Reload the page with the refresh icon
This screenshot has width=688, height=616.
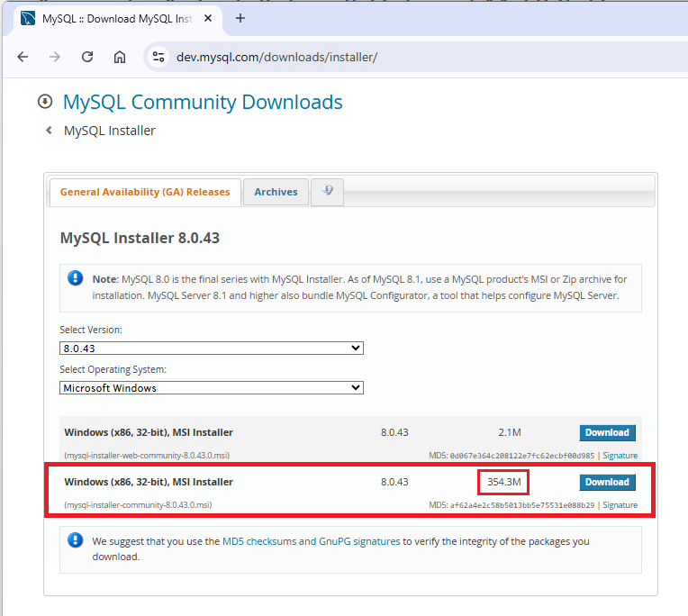click(x=87, y=57)
